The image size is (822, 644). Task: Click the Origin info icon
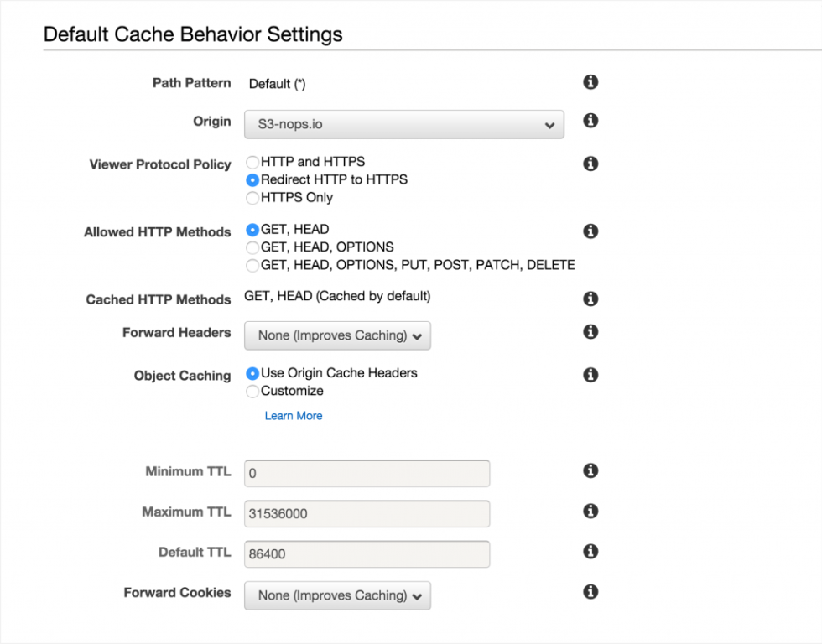click(x=590, y=121)
